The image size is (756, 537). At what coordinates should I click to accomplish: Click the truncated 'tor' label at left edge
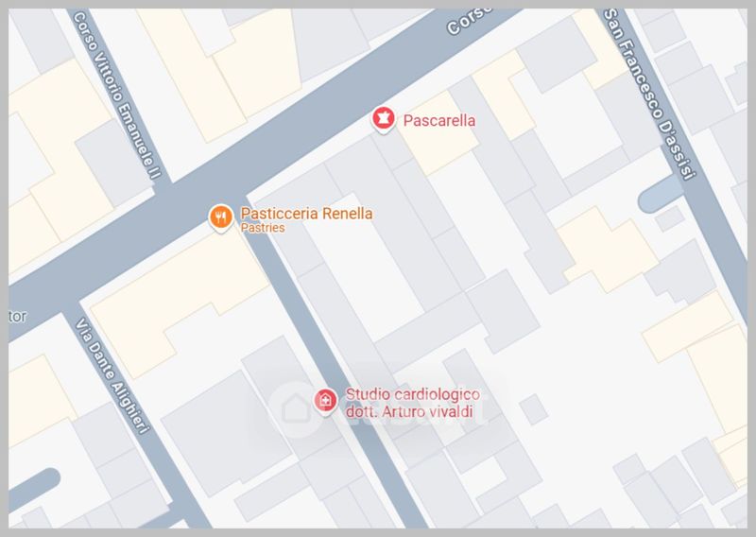[17, 317]
